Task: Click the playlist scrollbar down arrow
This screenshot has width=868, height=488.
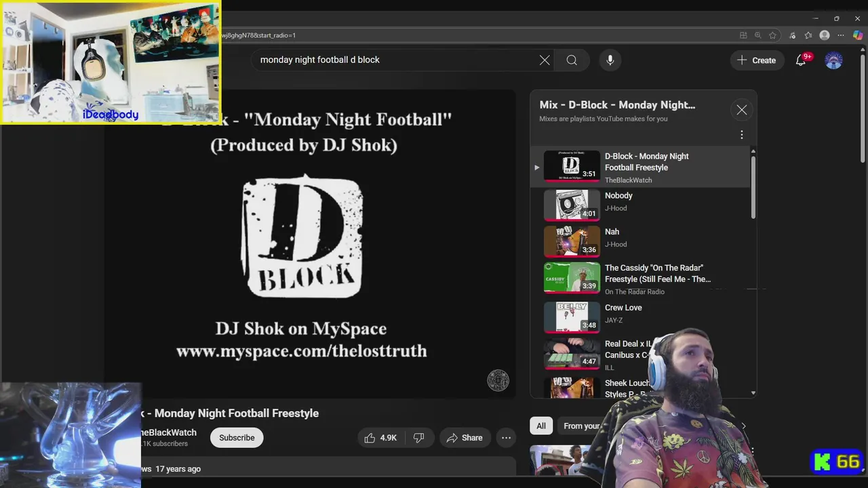Action: pos(753,393)
